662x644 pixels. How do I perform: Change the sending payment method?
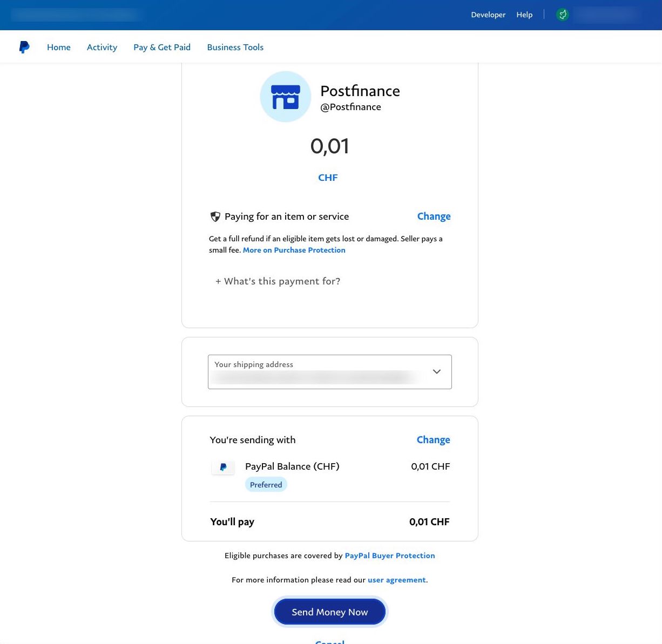[x=433, y=440]
